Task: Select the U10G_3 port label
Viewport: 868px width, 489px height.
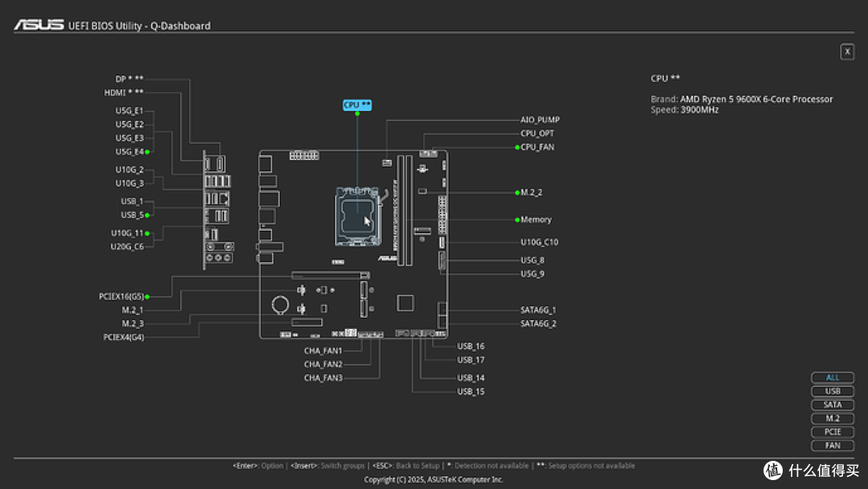Action: coord(129,183)
